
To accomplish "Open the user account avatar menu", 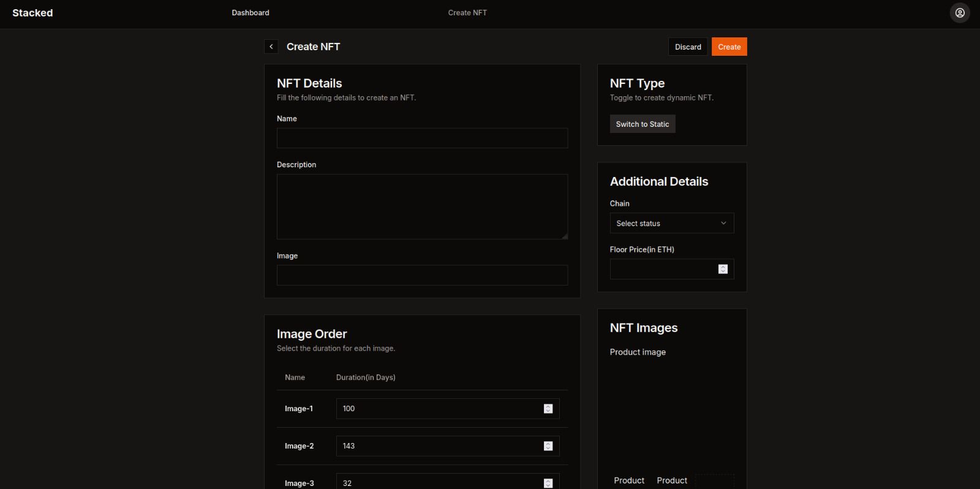I will point(960,13).
